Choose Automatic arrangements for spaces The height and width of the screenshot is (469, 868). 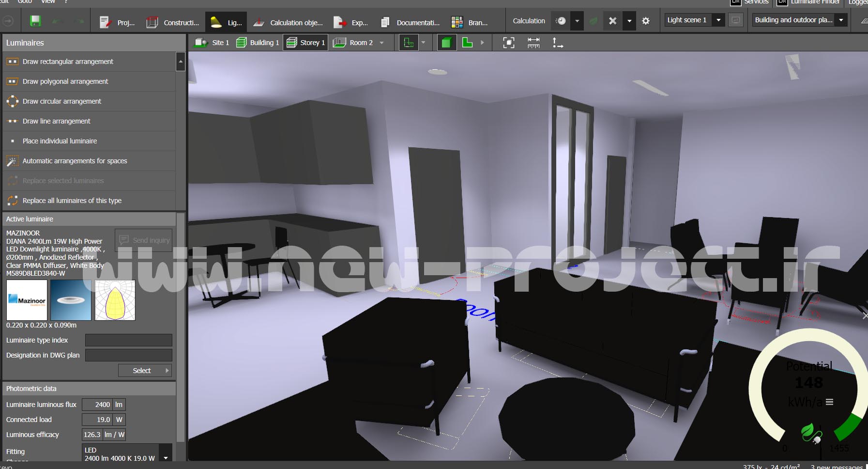click(89, 161)
